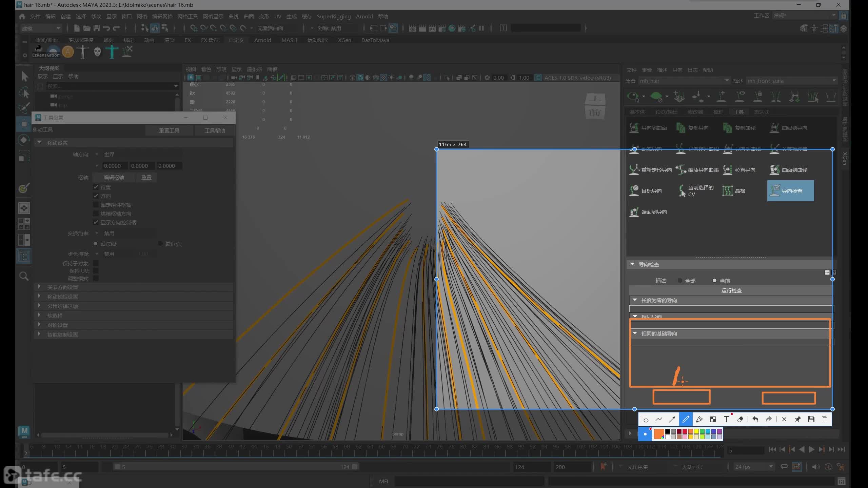Enable the 保持 UV checkbox
This screenshot has height=488, width=868.
coord(96,271)
